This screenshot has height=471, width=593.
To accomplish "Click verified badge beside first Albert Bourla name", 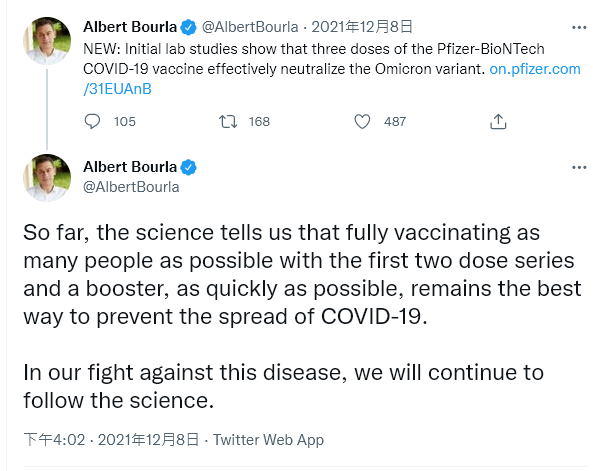I will click(188, 27).
